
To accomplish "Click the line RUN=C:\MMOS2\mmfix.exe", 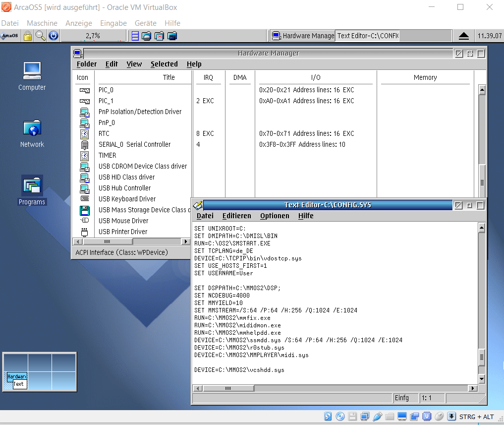I will [232, 318].
